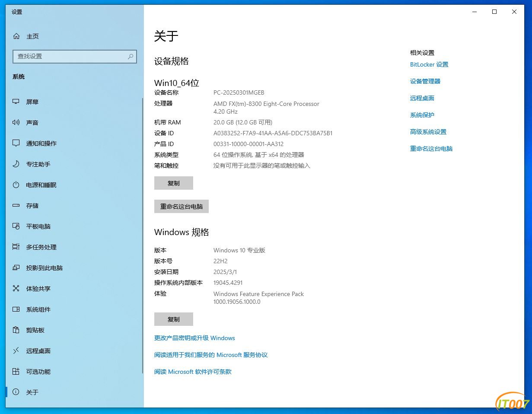Image resolution: width=532 pixels, height=414 pixels.
Task: Close the 设置 window
Action: pyautogui.click(x=514, y=12)
